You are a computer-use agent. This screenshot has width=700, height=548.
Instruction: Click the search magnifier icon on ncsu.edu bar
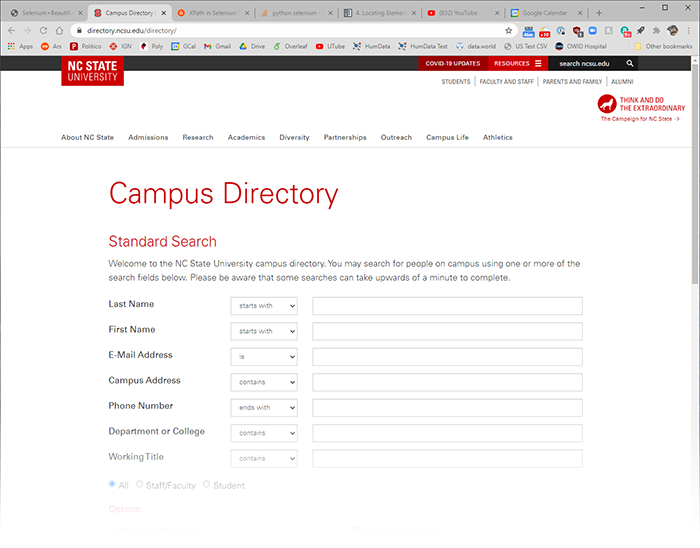click(629, 63)
